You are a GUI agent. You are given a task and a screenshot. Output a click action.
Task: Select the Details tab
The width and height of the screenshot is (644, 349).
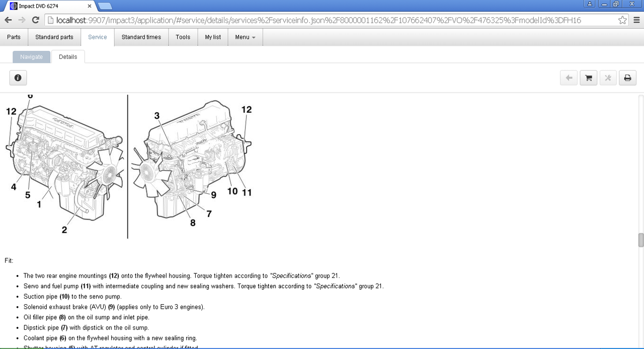[x=68, y=57]
